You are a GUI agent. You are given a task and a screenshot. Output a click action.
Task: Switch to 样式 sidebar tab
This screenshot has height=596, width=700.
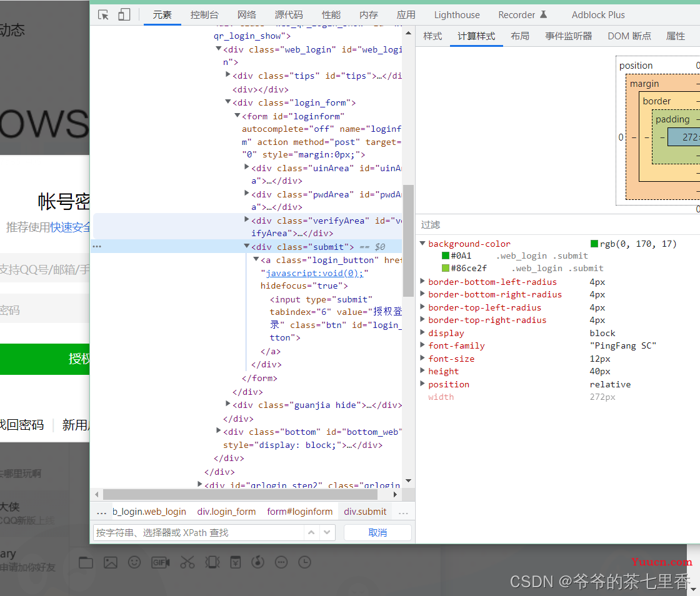pos(432,36)
